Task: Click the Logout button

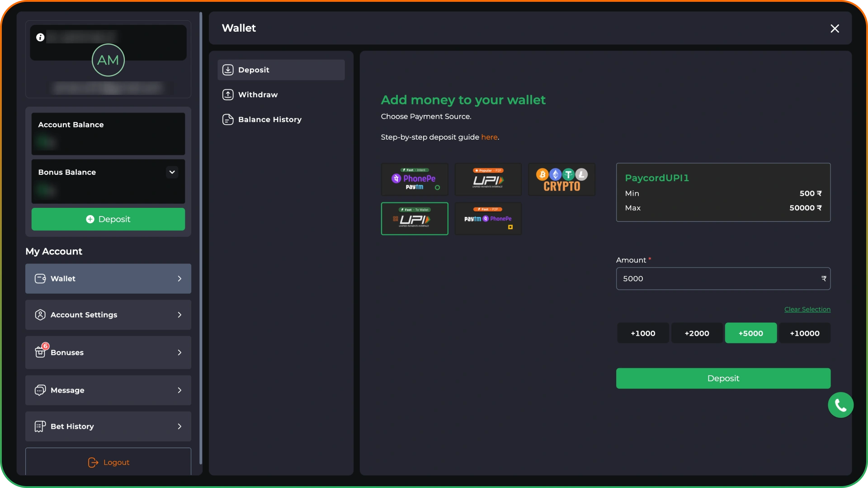Action: point(108,462)
